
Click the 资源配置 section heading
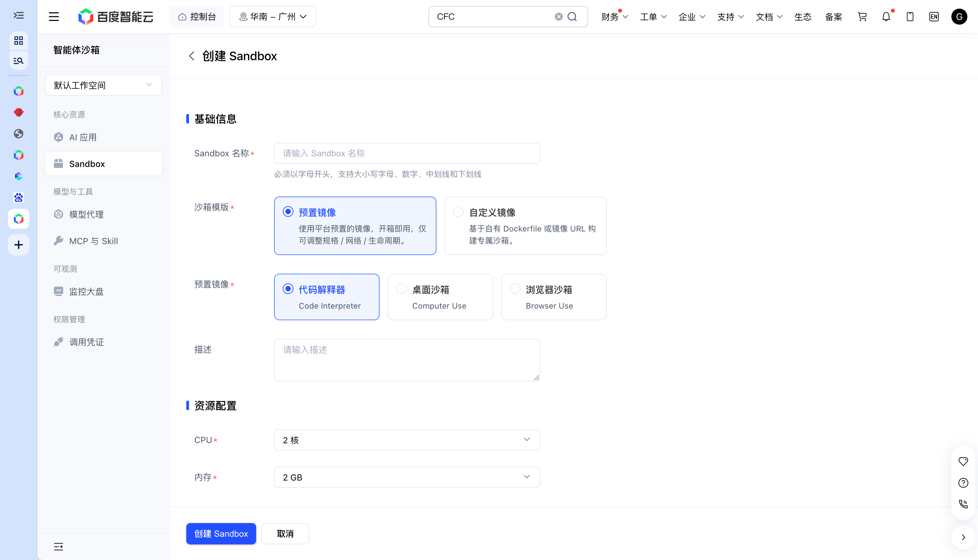(215, 405)
